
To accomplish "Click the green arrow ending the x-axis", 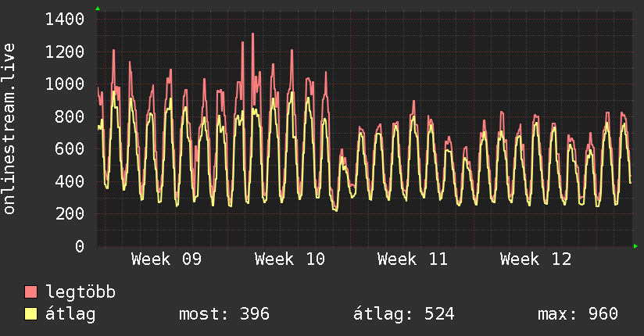I will (635, 246).
